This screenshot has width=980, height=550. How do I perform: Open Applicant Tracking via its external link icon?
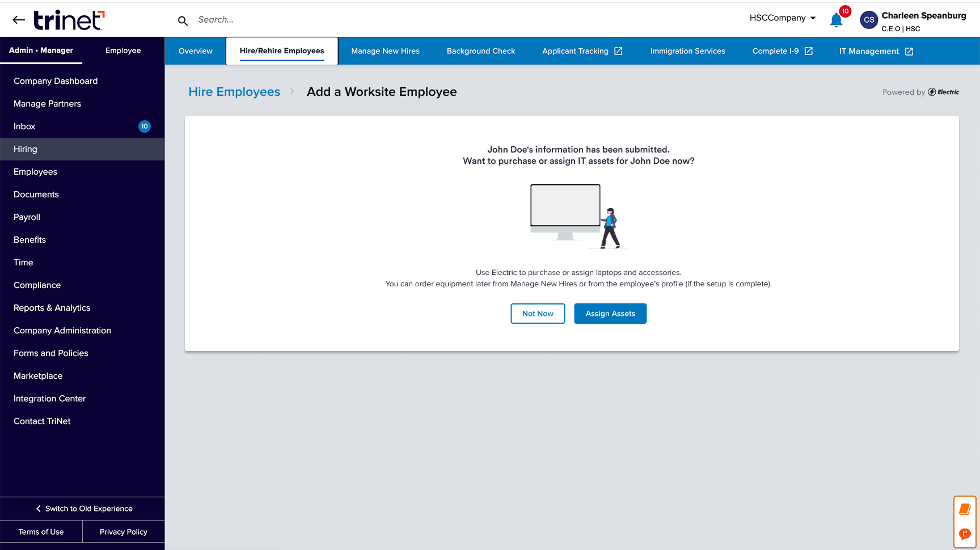(619, 51)
